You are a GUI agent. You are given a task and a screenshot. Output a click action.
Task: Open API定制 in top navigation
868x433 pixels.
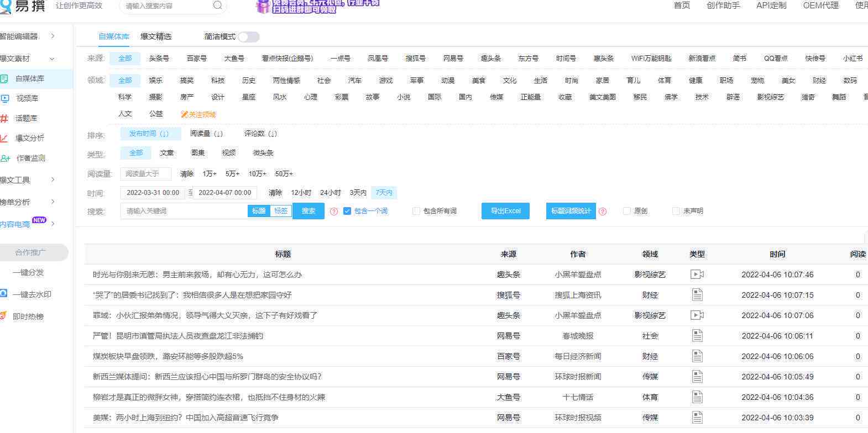(x=771, y=6)
